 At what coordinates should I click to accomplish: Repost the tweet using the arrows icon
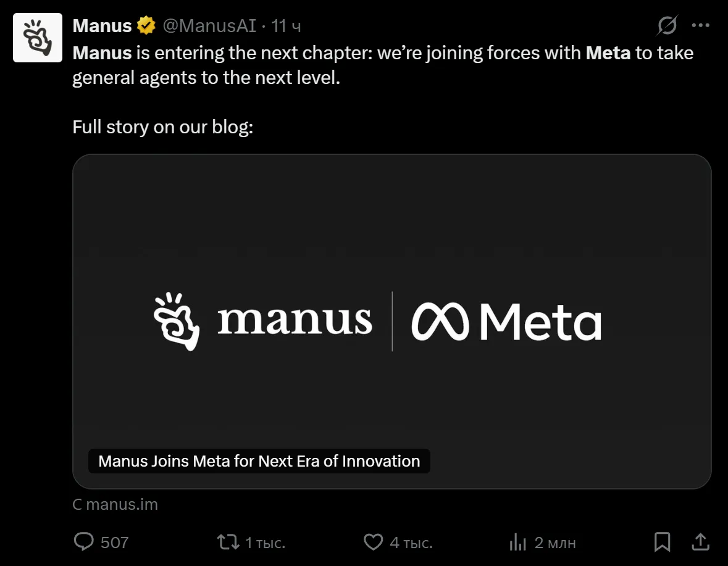227,543
